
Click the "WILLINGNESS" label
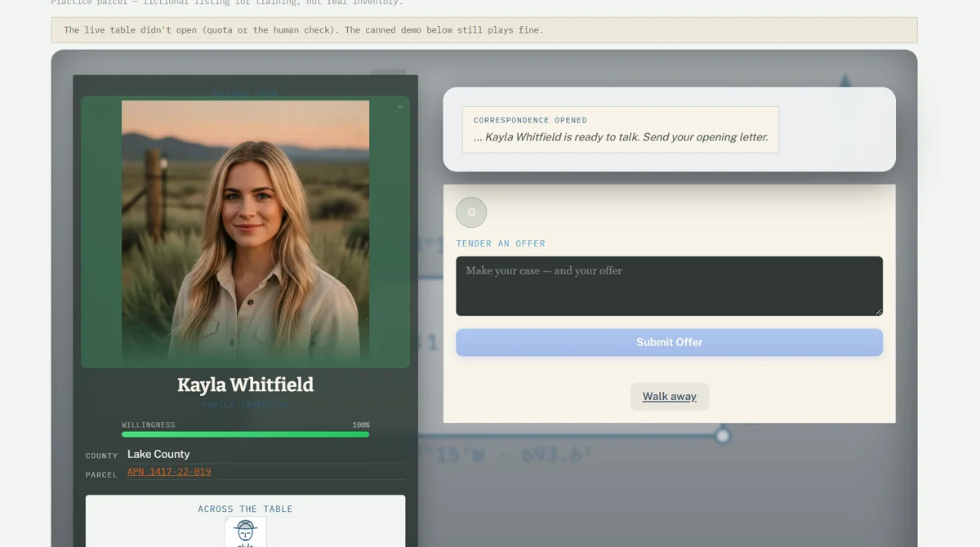coord(149,425)
